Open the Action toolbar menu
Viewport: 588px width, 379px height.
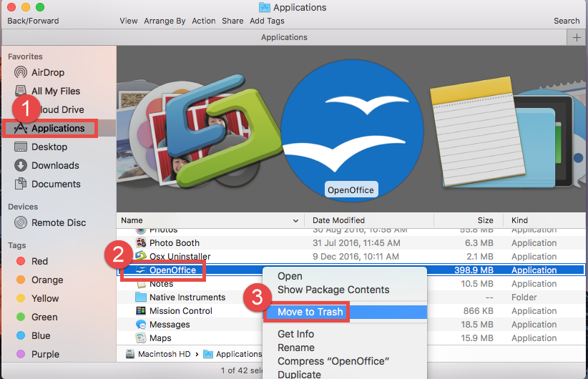(204, 21)
